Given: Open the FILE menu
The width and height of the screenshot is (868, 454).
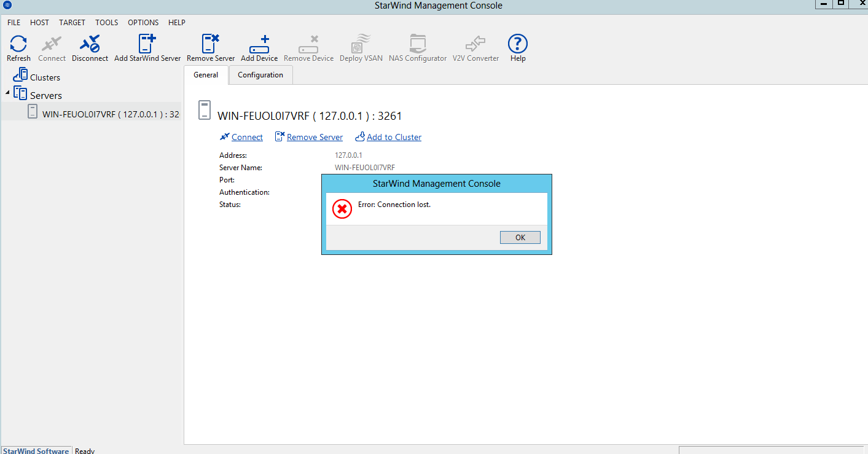Looking at the screenshot, I should tap(14, 23).
